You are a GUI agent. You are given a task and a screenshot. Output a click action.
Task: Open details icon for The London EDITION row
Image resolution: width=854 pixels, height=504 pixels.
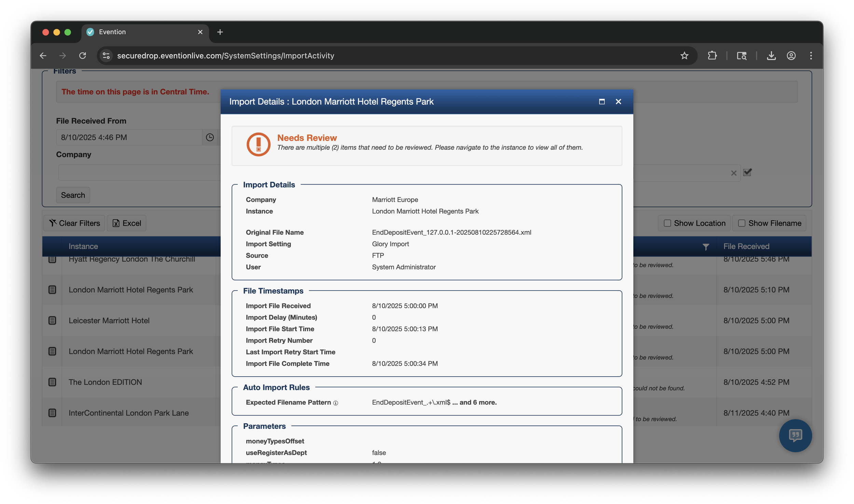tap(52, 382)
